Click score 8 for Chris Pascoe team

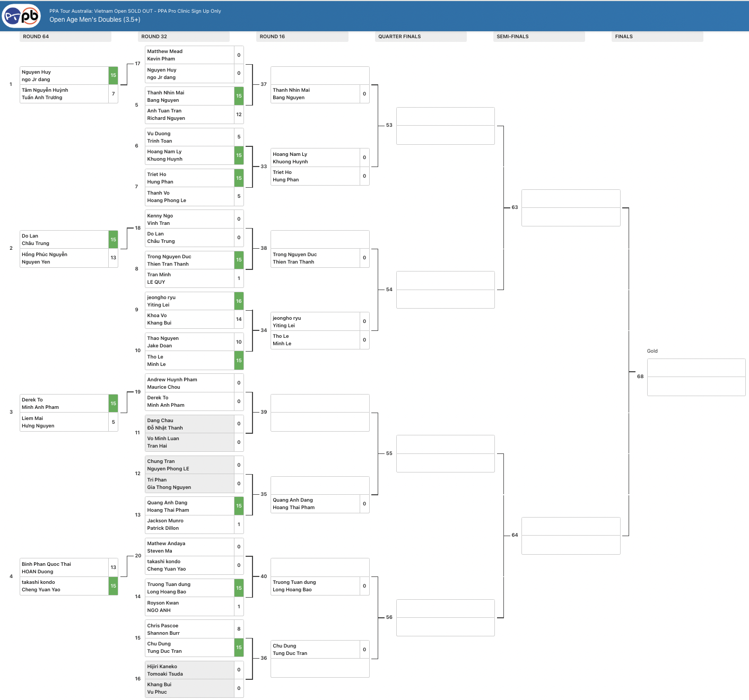click(239, 629)
